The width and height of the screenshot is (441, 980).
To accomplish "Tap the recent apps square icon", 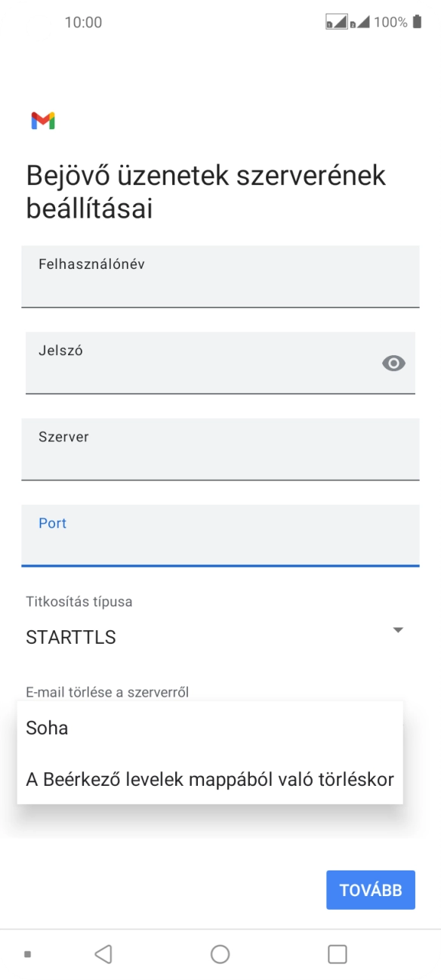I will click(x=338, y=954).
